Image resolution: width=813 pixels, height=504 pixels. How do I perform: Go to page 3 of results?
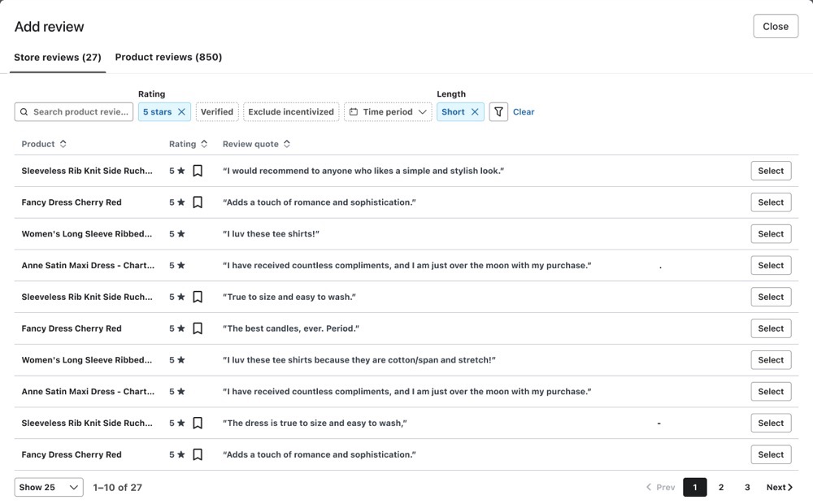(x=747, y=487)
